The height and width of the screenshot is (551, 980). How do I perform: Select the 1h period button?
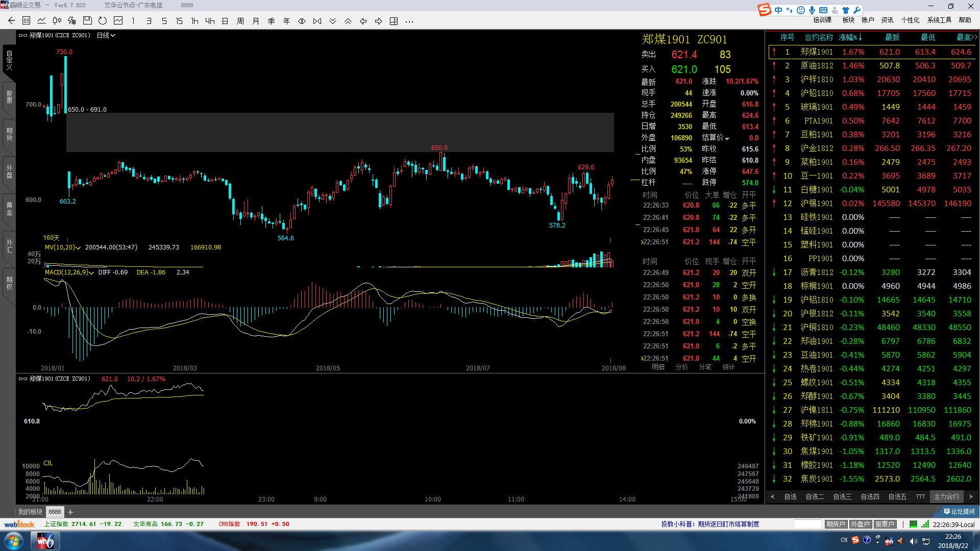(194, 21)
